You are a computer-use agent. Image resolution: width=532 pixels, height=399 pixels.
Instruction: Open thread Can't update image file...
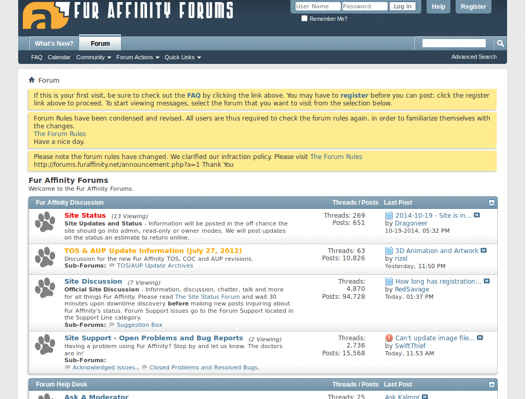pyautogui.click(x=435, y=338)
